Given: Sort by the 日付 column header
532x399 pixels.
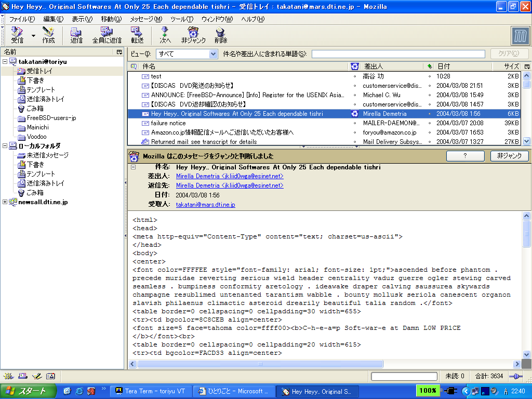Looking at the screenshot, I should 463,66.
